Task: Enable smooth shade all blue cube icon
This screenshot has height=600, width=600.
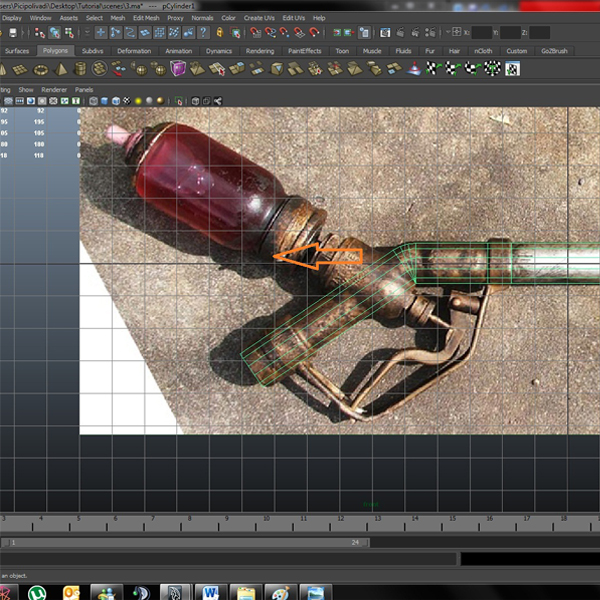Action: click(104, 101)
